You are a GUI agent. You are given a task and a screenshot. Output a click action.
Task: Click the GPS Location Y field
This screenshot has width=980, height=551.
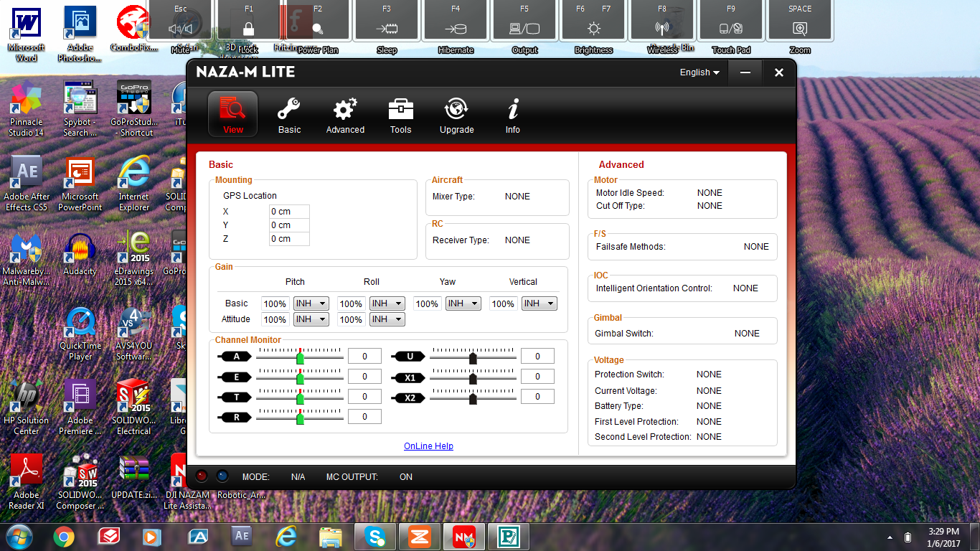pos(289,225)
